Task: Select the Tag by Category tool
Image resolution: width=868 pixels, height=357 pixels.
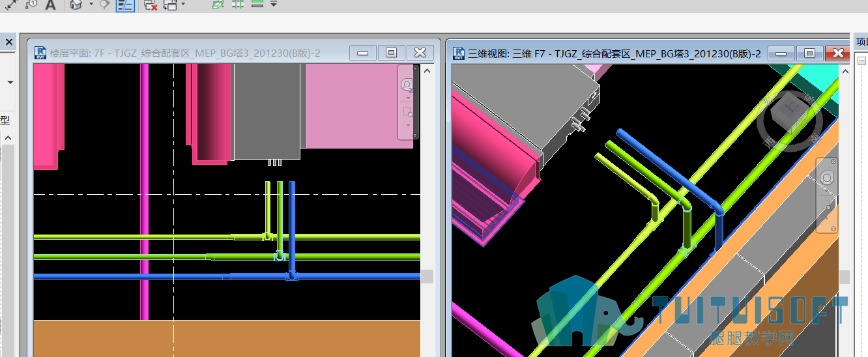Action: pos(31,4)
